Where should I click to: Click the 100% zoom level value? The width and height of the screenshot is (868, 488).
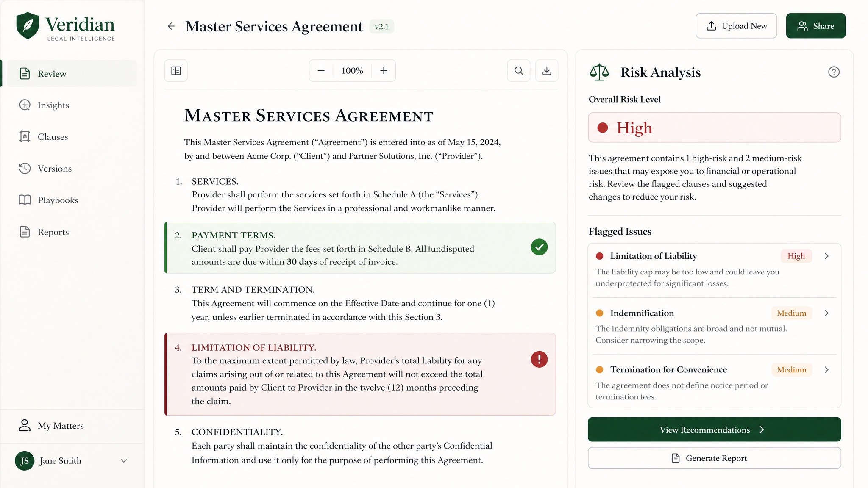coord(352,71)
